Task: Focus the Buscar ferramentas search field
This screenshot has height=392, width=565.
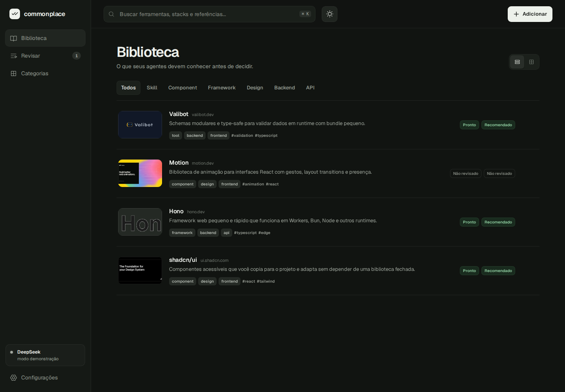Action: (x=210, y=14)
